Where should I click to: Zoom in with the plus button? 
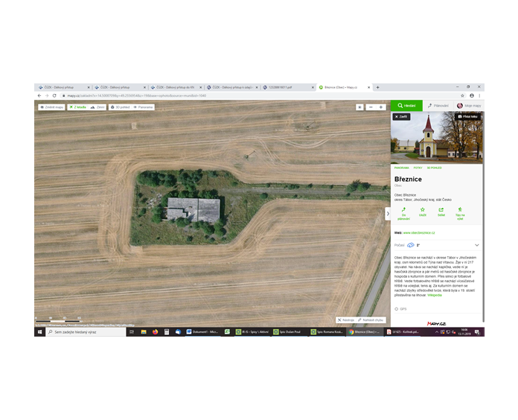[x=380, y=107]
